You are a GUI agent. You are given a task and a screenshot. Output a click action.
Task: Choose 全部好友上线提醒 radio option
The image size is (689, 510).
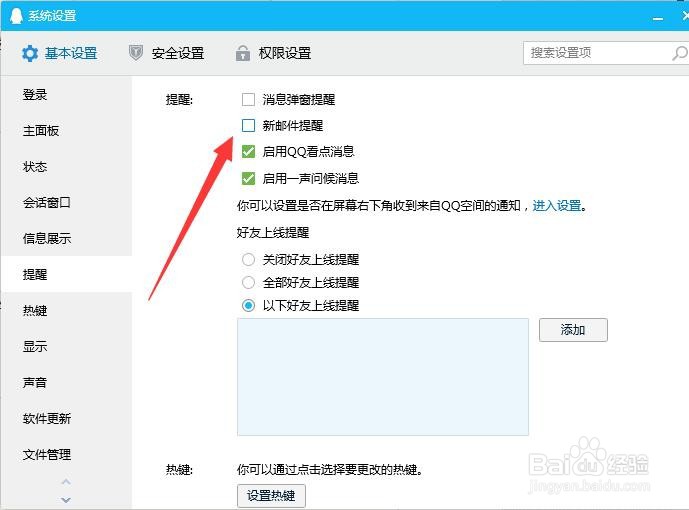tap(248, 282)
